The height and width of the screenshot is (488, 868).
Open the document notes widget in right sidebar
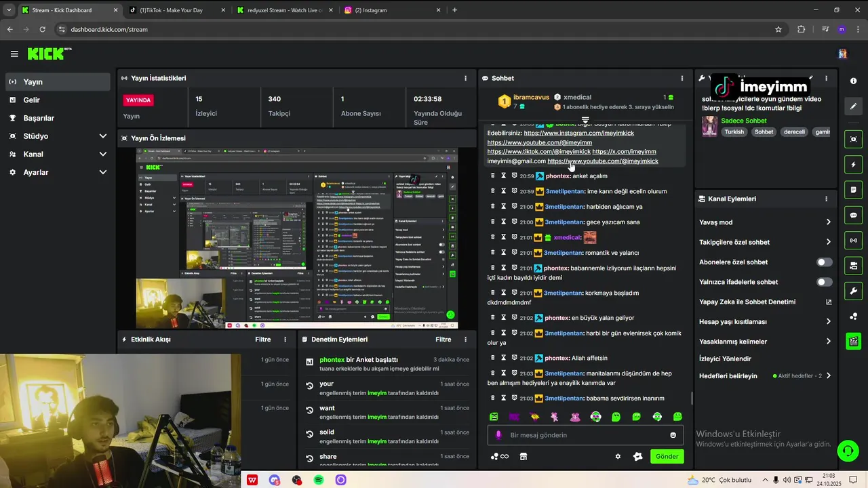[853, 190]
